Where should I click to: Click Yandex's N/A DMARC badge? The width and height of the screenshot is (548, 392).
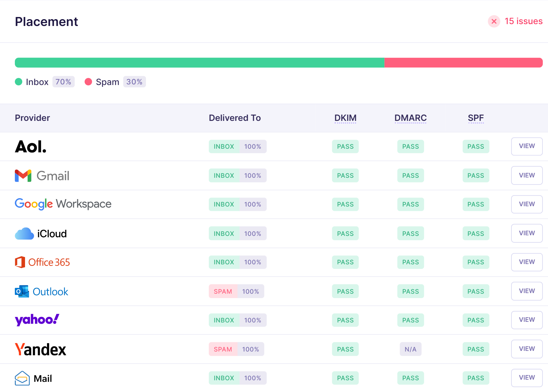[410, 349]
